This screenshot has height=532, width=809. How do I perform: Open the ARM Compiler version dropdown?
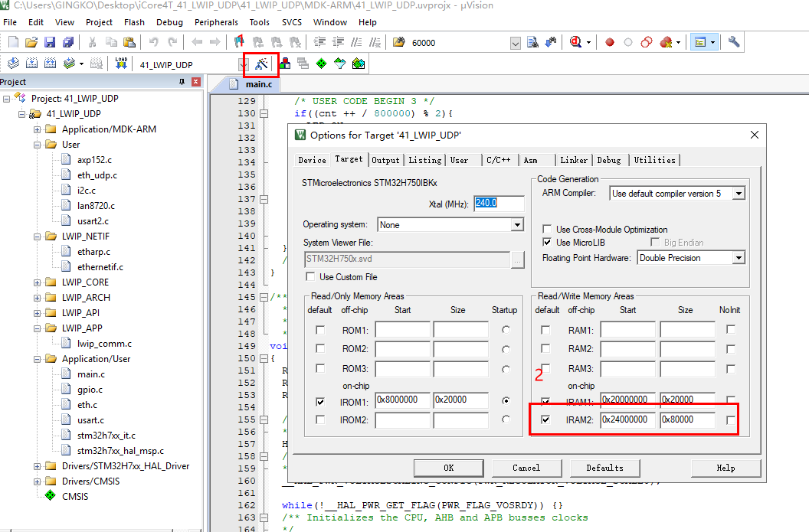point(738,194)
